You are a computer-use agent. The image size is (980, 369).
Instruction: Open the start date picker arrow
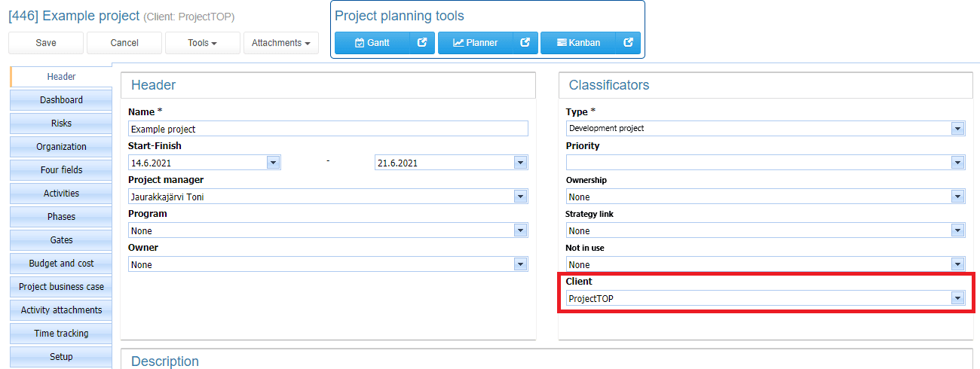coord(273,163)
